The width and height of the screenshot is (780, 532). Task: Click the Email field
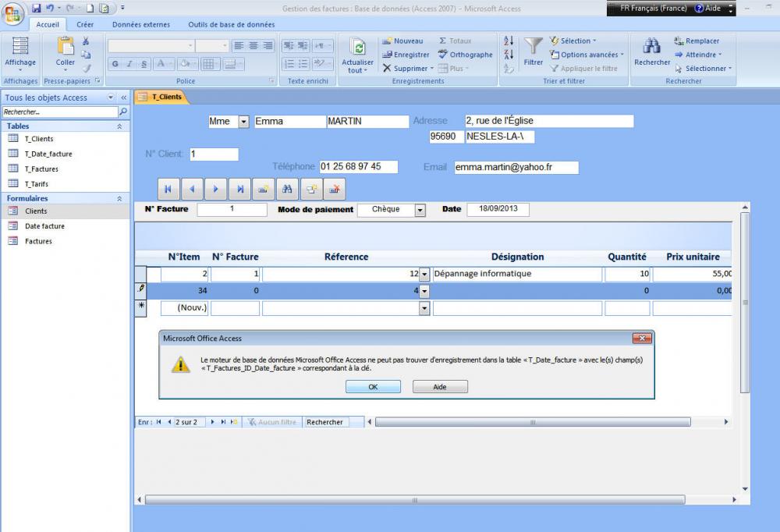pos(516,168)
